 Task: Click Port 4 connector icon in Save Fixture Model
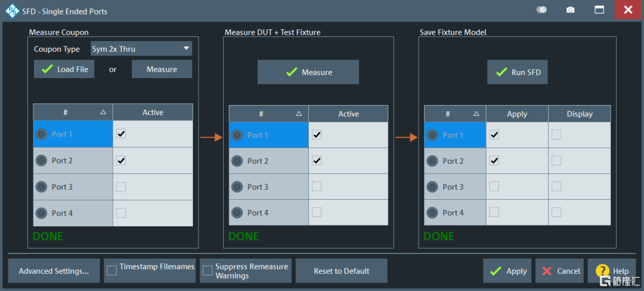pos(432,213)
